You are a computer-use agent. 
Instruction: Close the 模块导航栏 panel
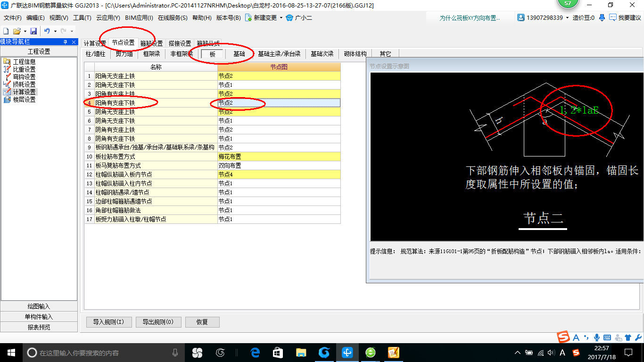[x=73, y=42]
